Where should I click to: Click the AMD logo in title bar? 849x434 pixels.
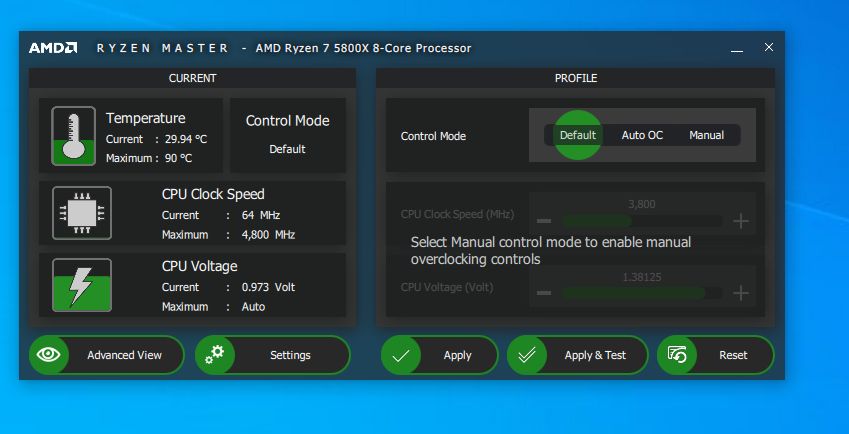[53, 48]
